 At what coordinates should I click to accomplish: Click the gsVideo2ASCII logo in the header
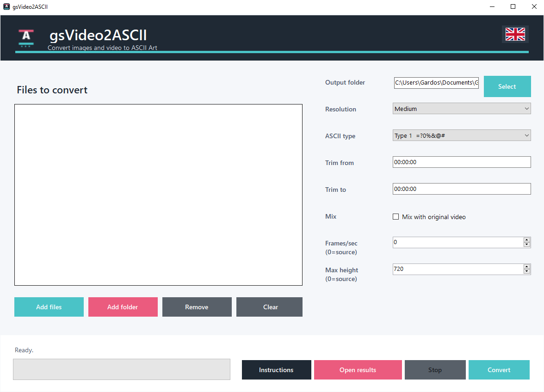(x=26, y=38)
